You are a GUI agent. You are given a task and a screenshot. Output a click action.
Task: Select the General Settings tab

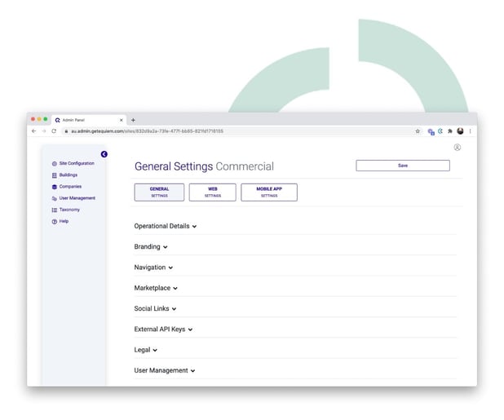pos(159,192)
